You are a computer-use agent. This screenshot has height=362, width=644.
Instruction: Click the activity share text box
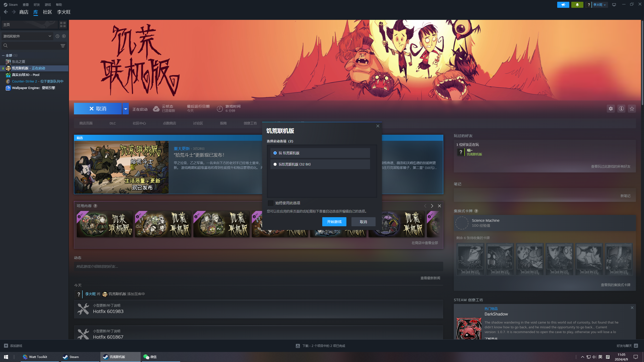[258, 266]
